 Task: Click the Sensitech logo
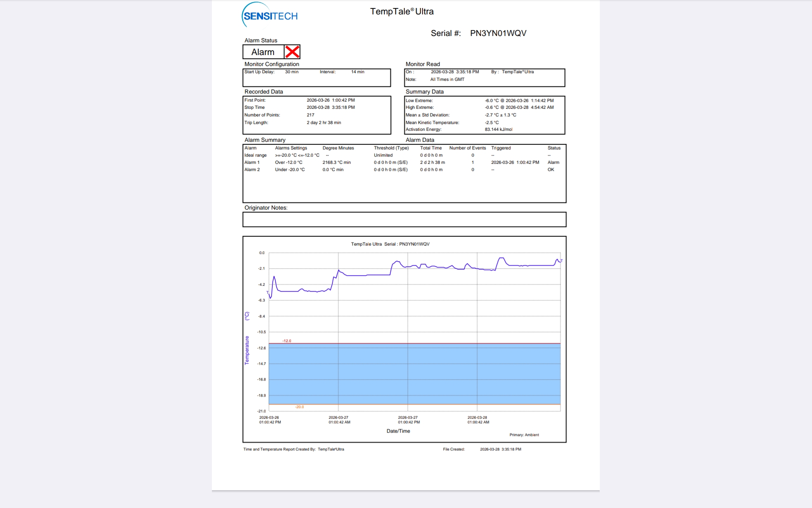click(x=270, y=15)
